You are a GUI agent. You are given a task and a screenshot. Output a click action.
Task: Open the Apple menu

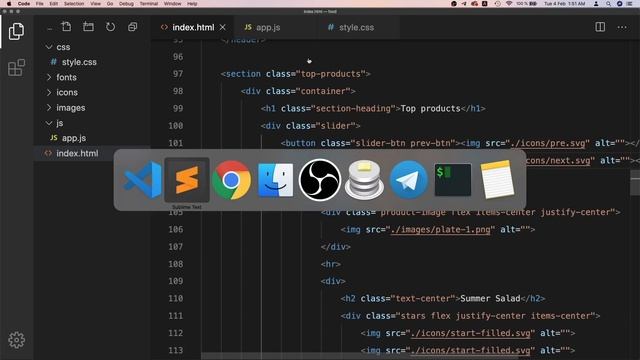coord(9,4)
